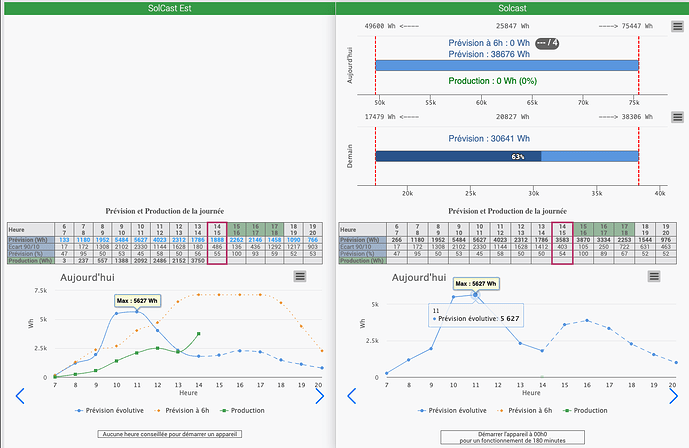The width and height of the screenshot is (689, 448).
Task: Select the 'SolCast Est' header tab
Action: (168, 8)
